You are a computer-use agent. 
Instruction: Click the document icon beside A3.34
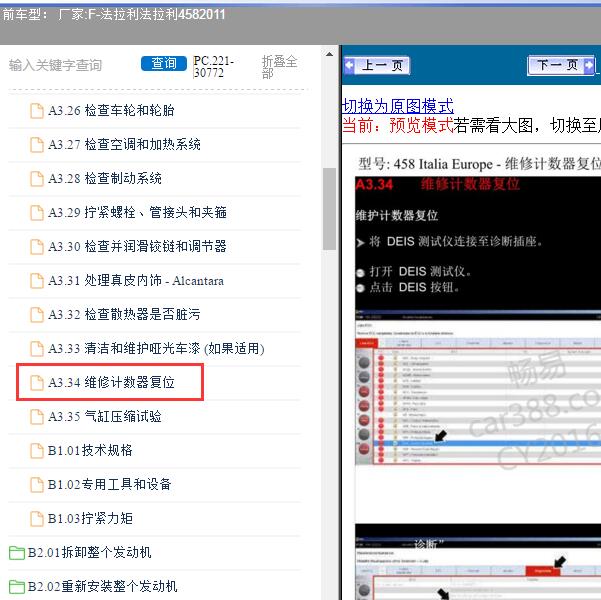[x=37, y=383]
